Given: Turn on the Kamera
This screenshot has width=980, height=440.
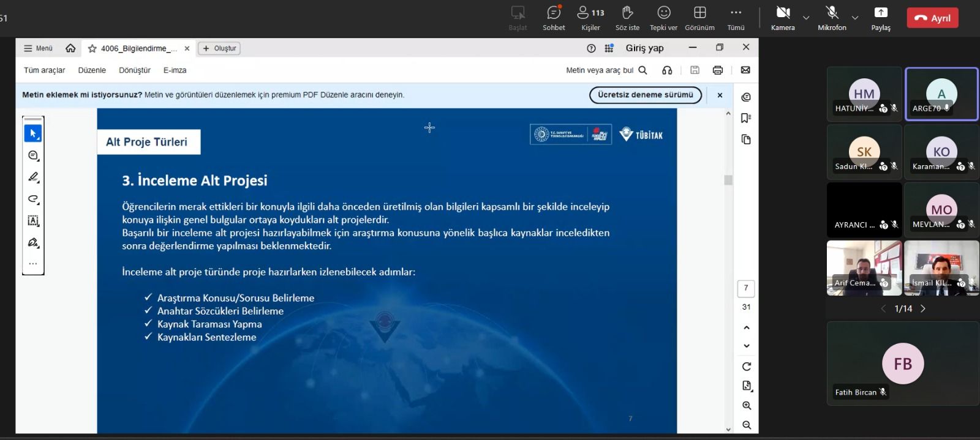Looking at the screenshot, I should (x=783, y=18).
